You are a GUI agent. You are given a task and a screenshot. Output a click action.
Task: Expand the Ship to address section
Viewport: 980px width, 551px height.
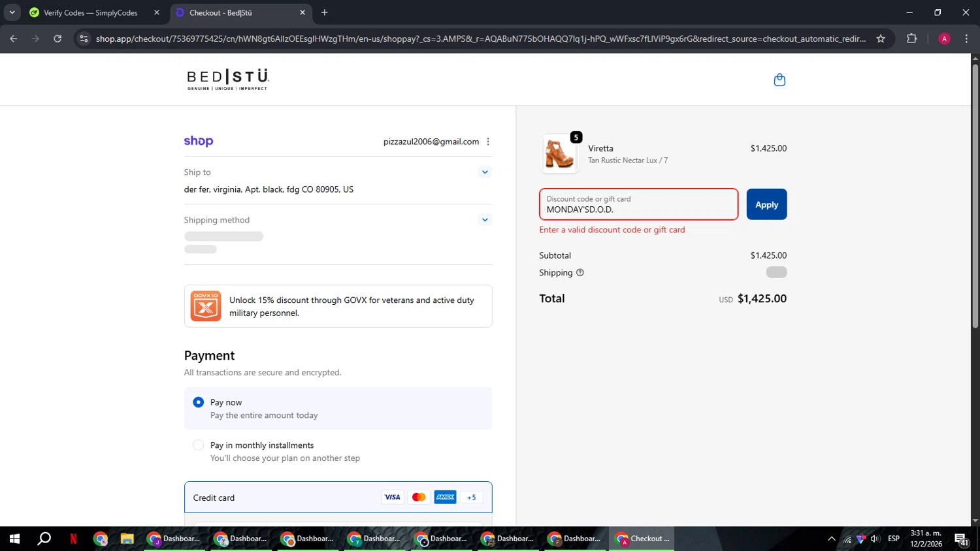(x=485, y=172)
